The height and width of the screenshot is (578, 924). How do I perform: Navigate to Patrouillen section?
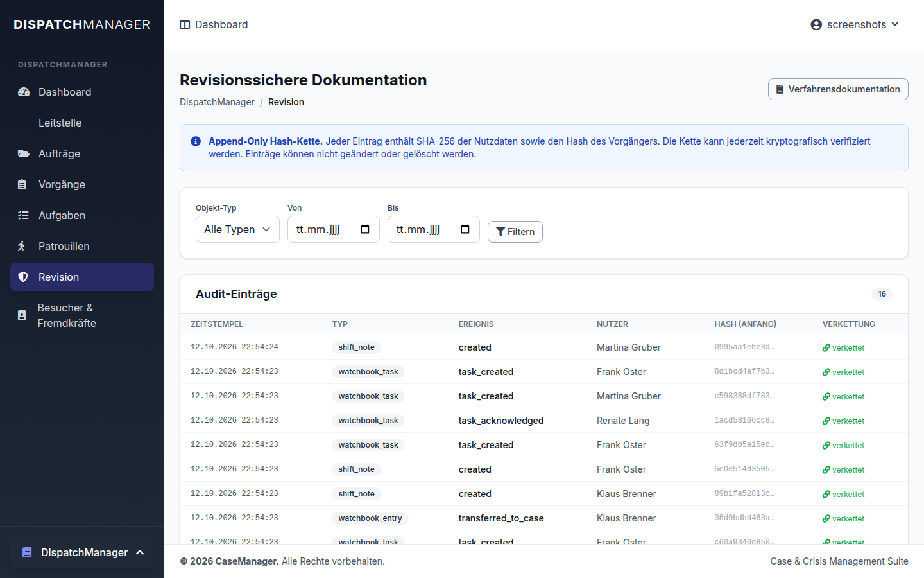coord(82,246)
